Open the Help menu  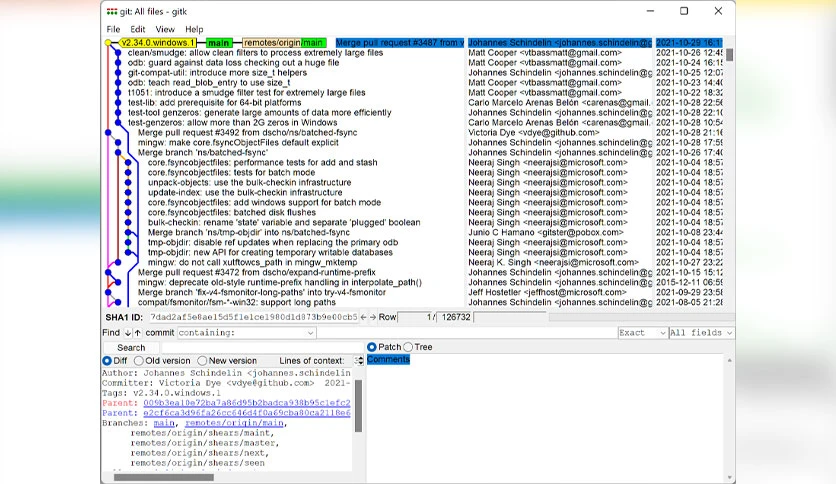point(194,29)
